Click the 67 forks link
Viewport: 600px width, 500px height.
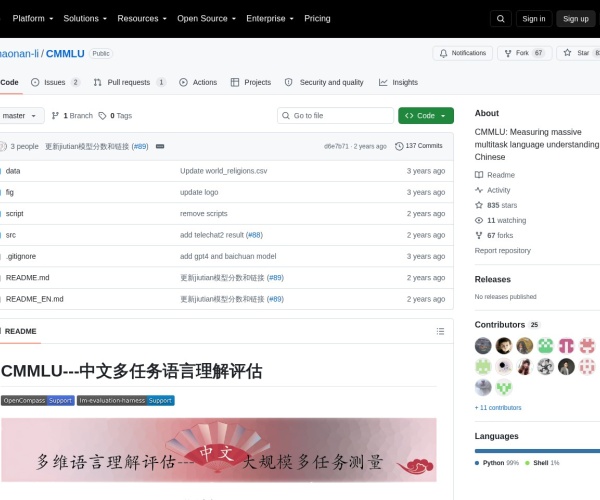point(494,236)
